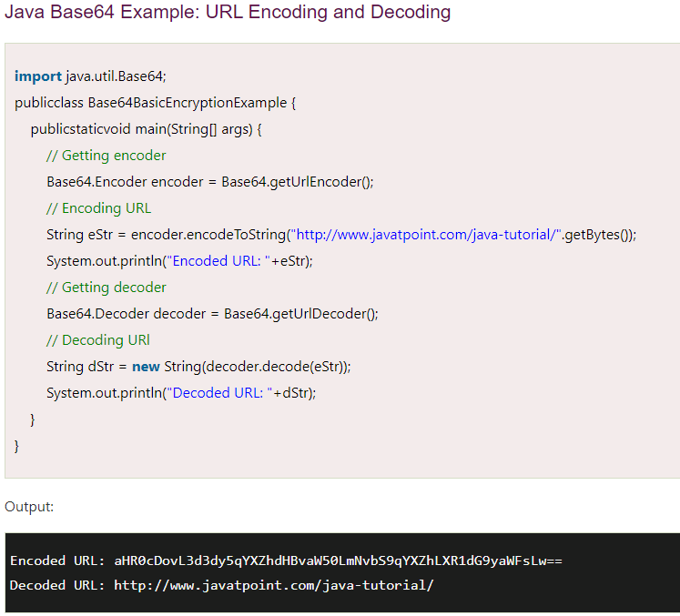Screen dimensions: 680x616
Task: Click the '// Encoding URL' comment
Action: (x=99, y=208)
